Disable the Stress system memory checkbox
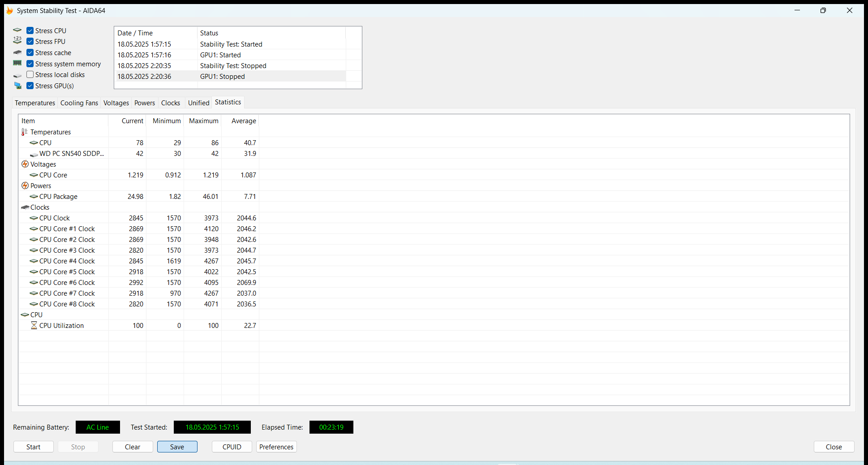Viewport: 868px width, 465px height. tap(30, 64)
